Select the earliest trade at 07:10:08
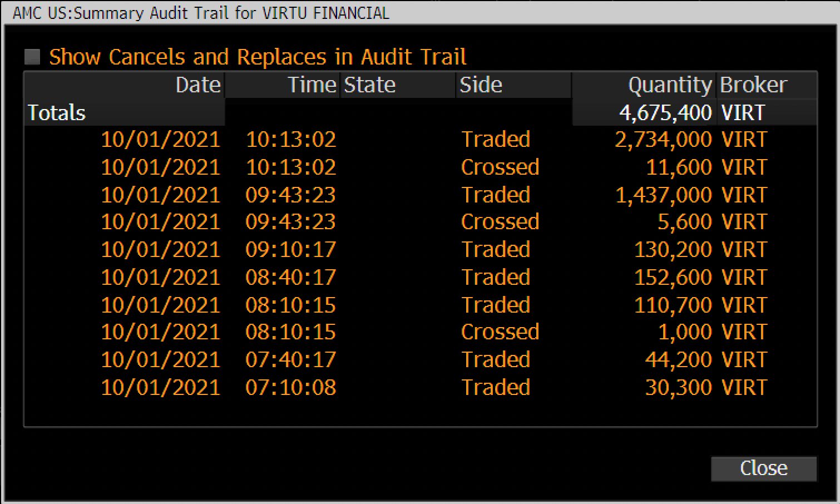 pyautogui.click(x=389, y=387)
